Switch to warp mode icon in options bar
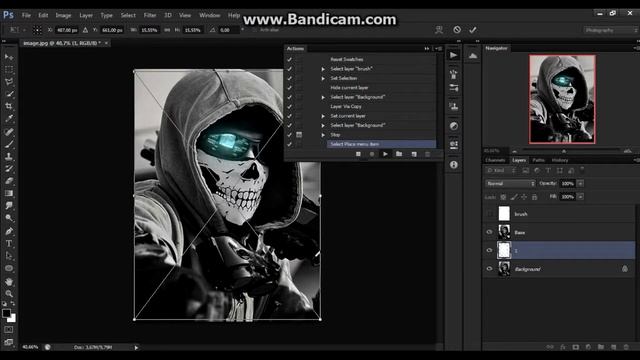The height and width of the screenshot is (360, 640). coord(439,30)
